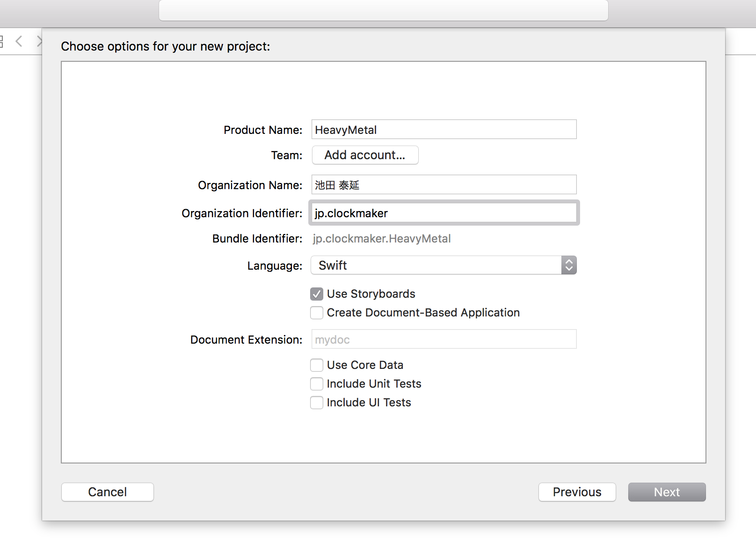Viewport: 756px width, 544px height.
Task: Click the Previous button
Action: pos(577,492)
